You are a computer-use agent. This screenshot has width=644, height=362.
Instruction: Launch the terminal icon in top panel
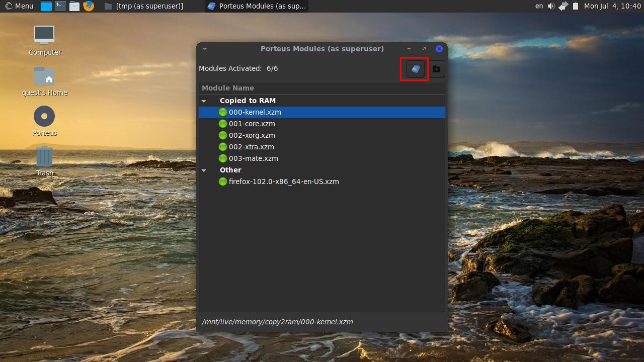point(60,6)
